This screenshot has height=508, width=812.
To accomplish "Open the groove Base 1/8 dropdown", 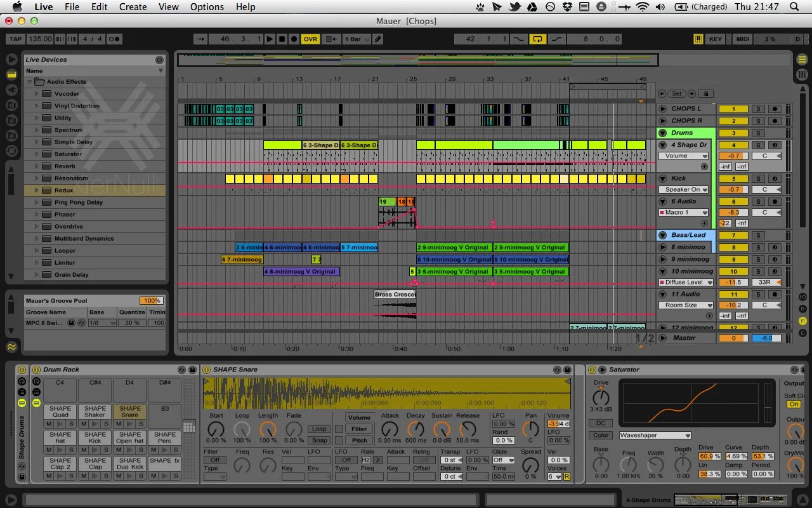I will [x=103, y=323].
